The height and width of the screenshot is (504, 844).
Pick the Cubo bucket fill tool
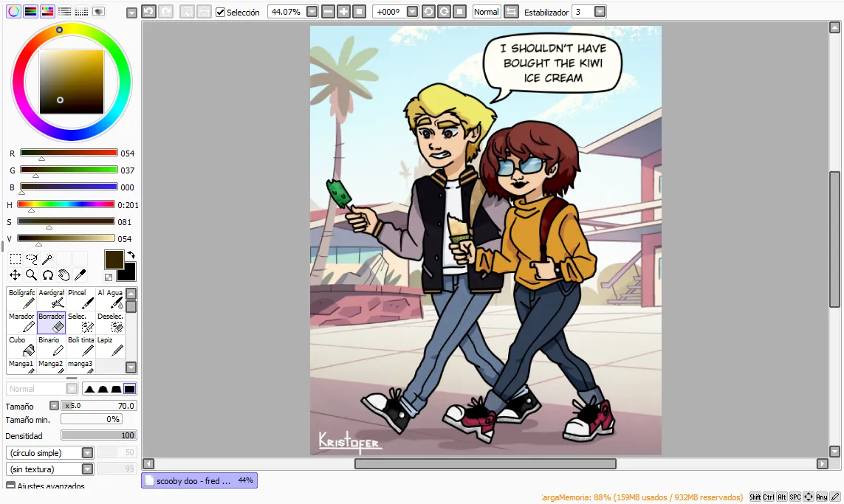pos(21,346)
